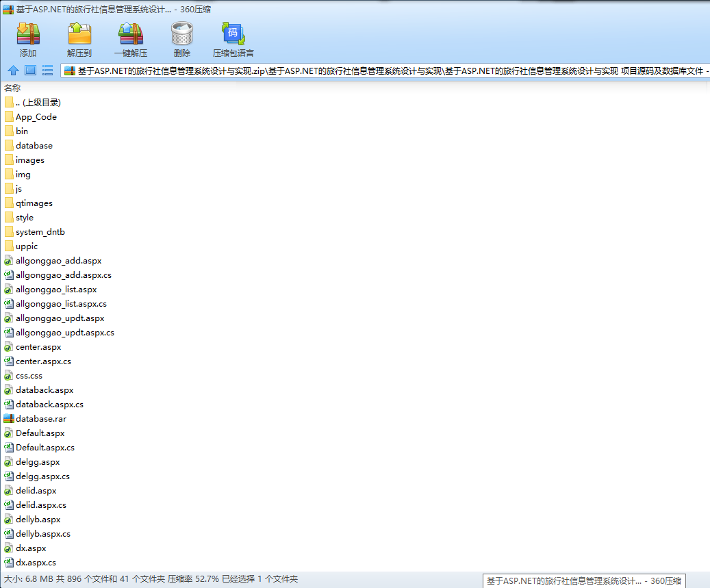The image size is (710, 588).
Task: Click the 360压缩 app icon in title bar
Action: click(8, 9)
